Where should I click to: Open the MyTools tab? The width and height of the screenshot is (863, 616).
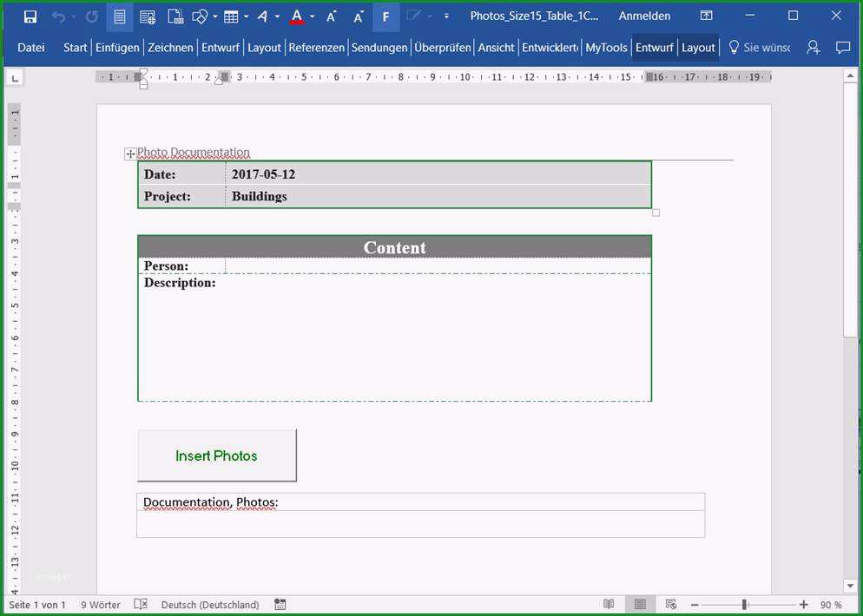(606, 48)
